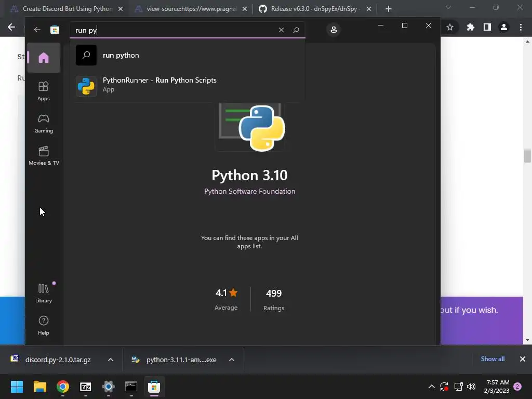532x399 pixels.
Task: Show hidden system tray icons
Action: click(x=432, y=387)
